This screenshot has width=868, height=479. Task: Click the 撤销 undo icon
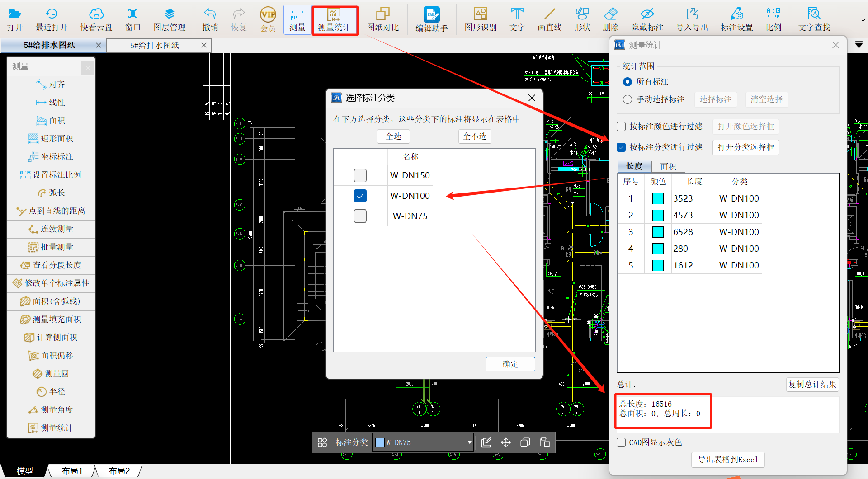click(210, 20)
